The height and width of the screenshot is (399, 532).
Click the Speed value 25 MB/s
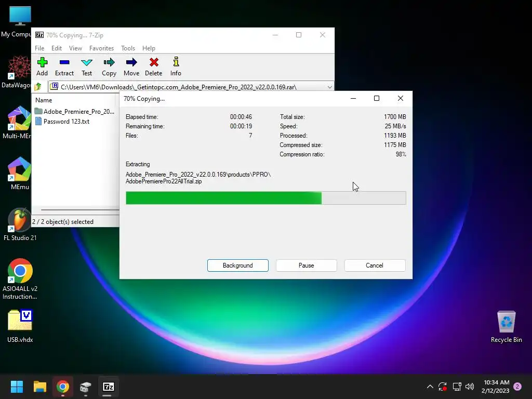(x=395, y=126)
